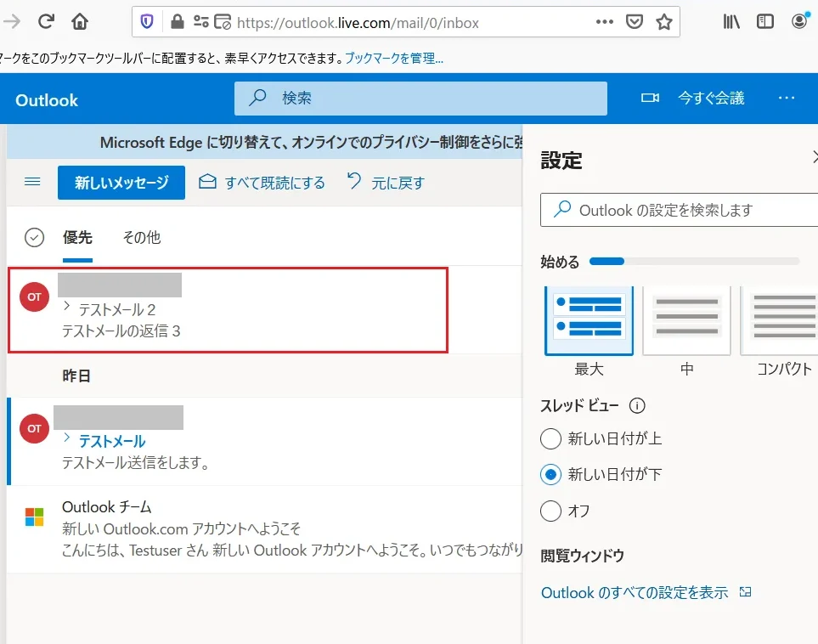The image size is (818, 644).
Task: Select all messages with the circle checkmark
Action: click(x=35, y=237)
